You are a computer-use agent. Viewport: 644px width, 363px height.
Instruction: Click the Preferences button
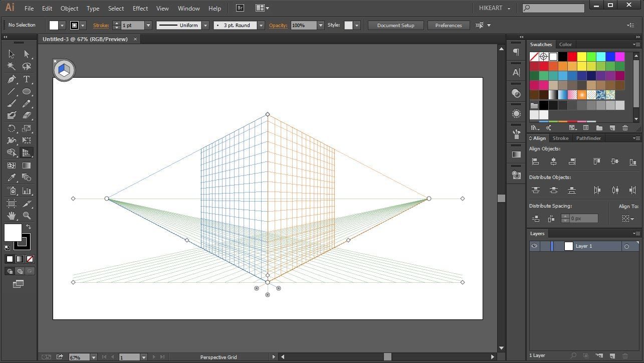point(448,26)
